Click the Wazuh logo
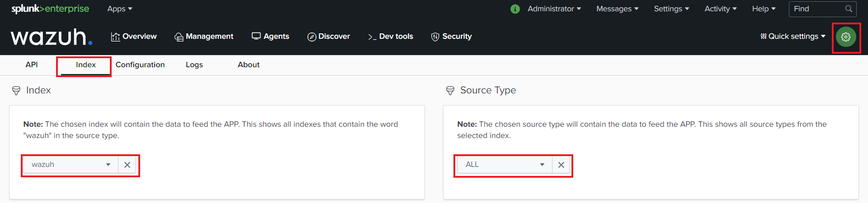The width and height of the screenshot is (868, 203). pyautogui.click(x=52, y=37)
